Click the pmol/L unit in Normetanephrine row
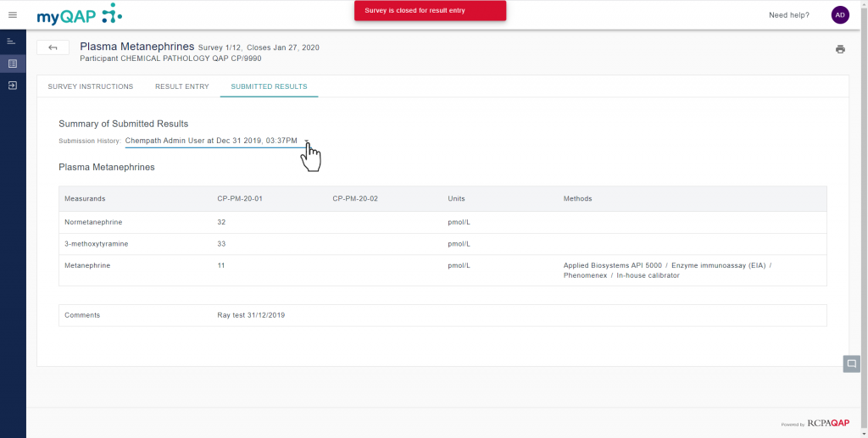Viewport: 868px width, 438px height. click(459, 222)
